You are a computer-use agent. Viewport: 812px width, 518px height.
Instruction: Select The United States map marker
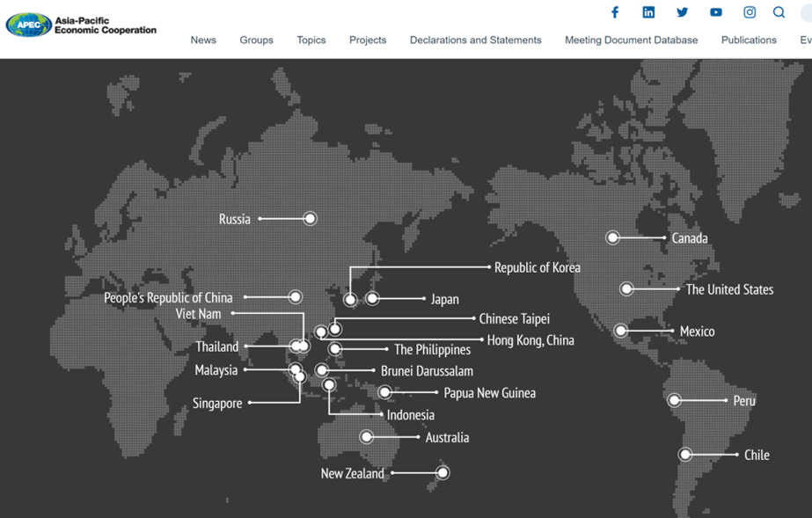[x=626, y=288]
